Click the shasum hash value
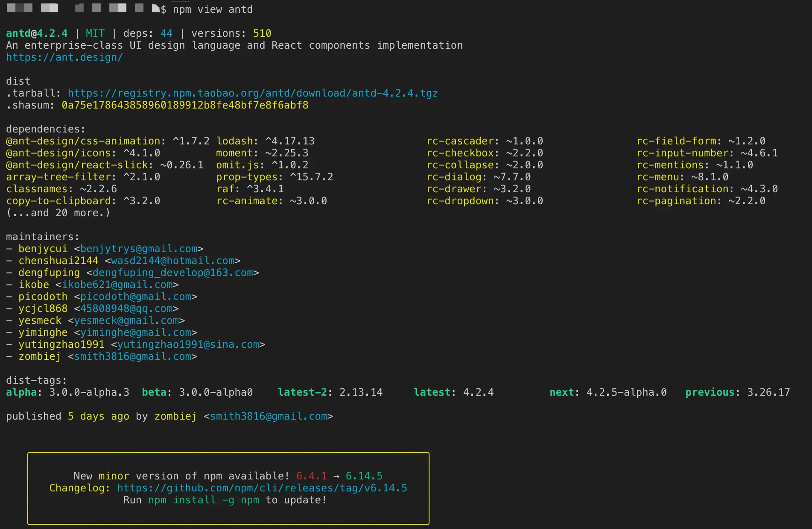 [x=184, y=105]
